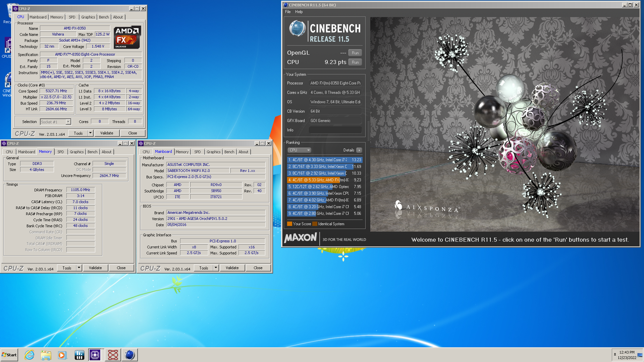This screenshot has width=644, height=362.
Task: Open the Help menu in Cinebench
Action: [299, 12]
